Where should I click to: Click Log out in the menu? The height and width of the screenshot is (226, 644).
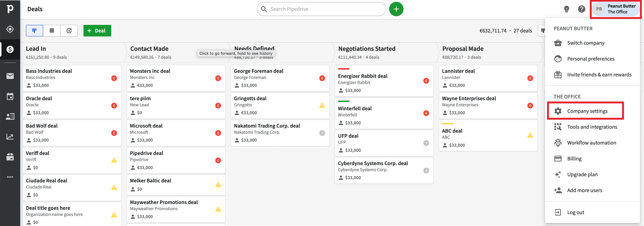point(575,212)
